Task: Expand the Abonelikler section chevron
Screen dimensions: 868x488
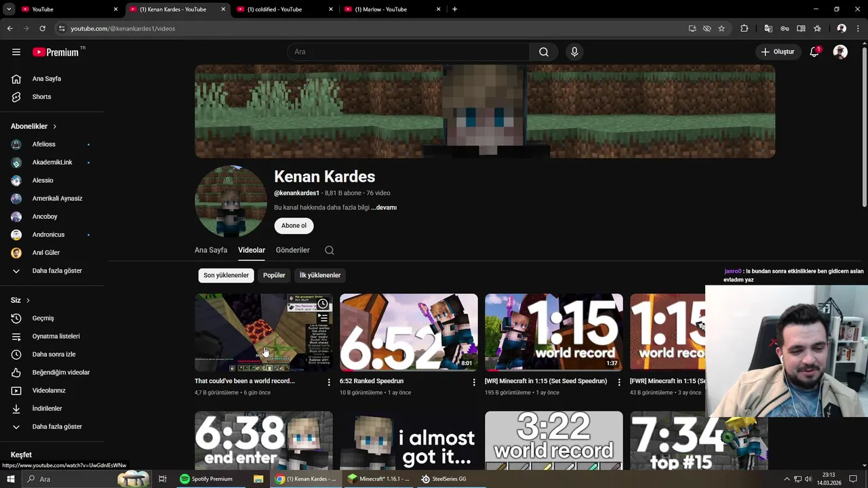Action: 54,126
